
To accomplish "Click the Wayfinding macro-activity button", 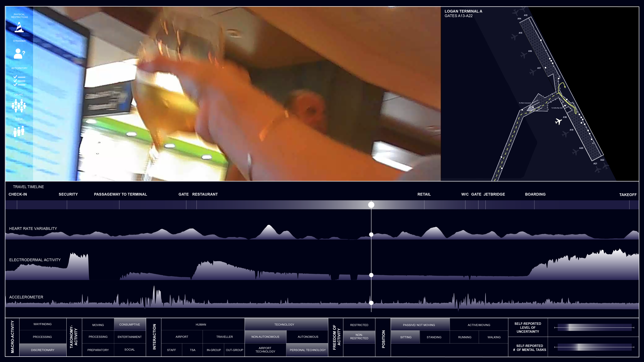I will (x=43, y=324).
